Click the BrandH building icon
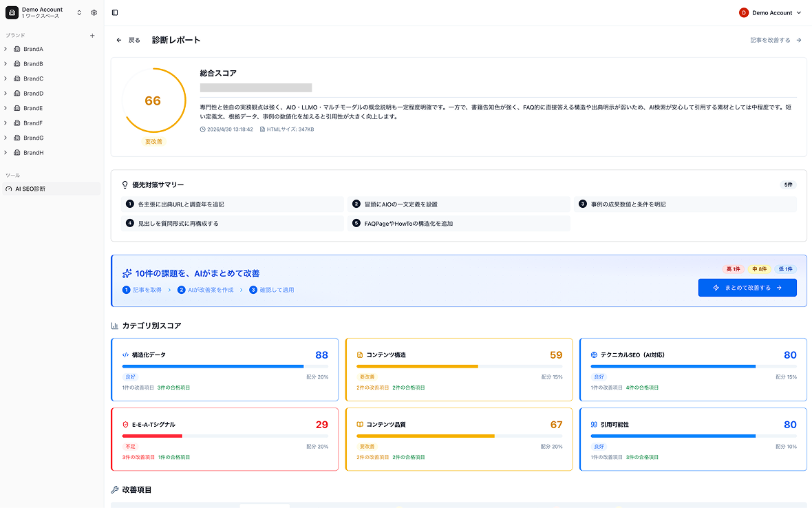This screenshot has height=508, width=812. click(17, 153)
